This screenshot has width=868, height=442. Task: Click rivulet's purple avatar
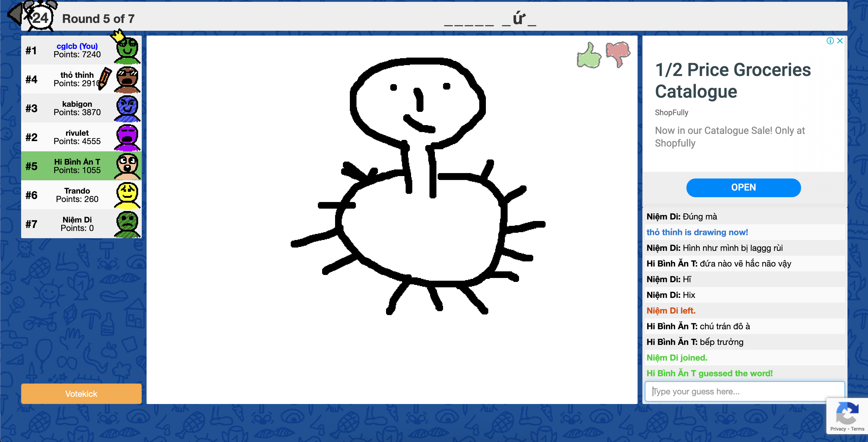[x=127, y=137]
